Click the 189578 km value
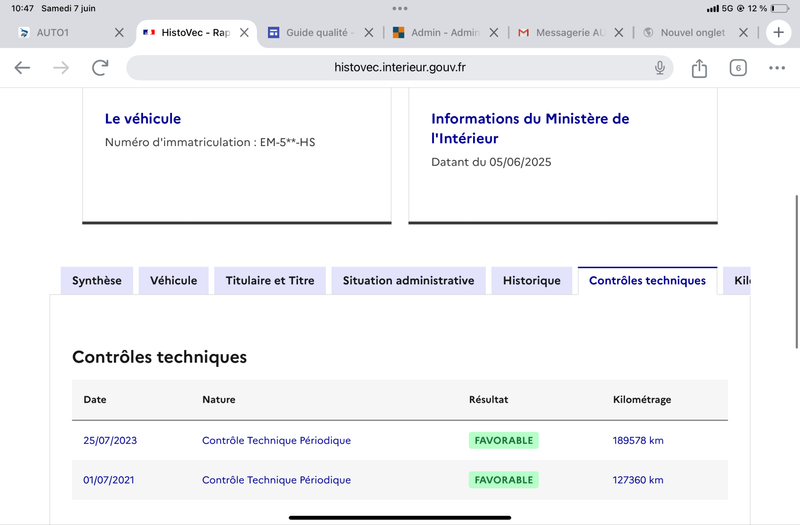Screen dimensions: 800x525 coord(638,440)
